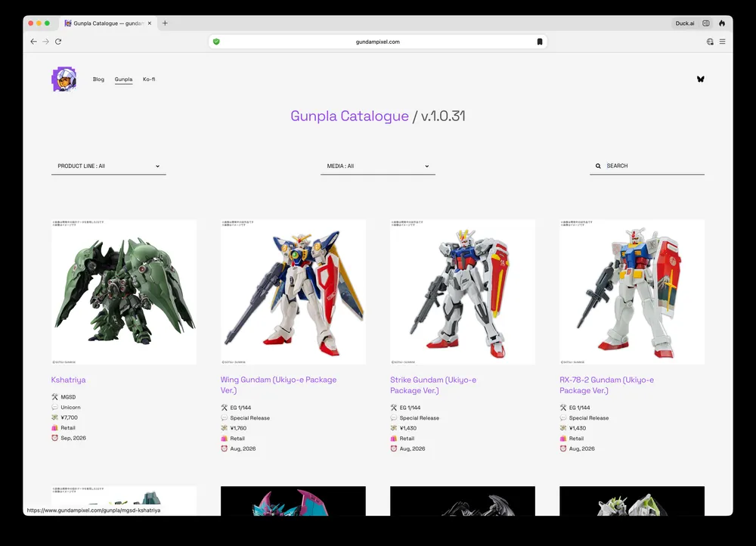Open the Blog navigation item
Image resolution: width=756 pixels, height=546 pixels.
98,79
